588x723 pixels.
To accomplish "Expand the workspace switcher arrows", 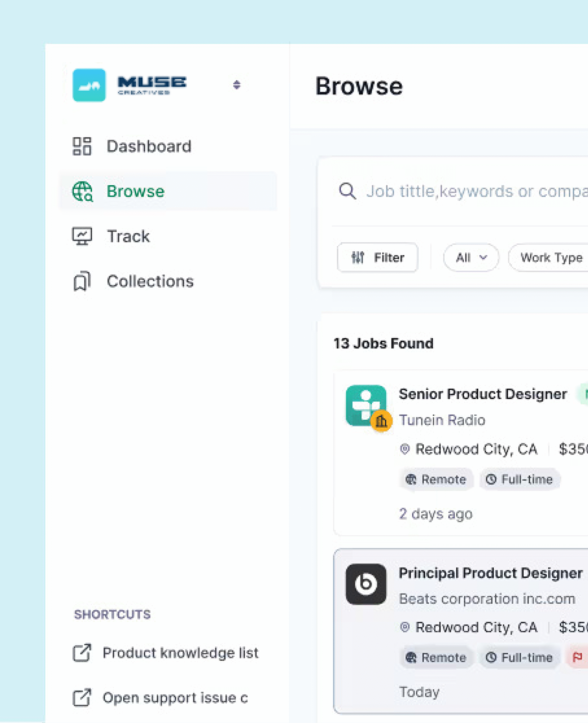I will [236, 85].
